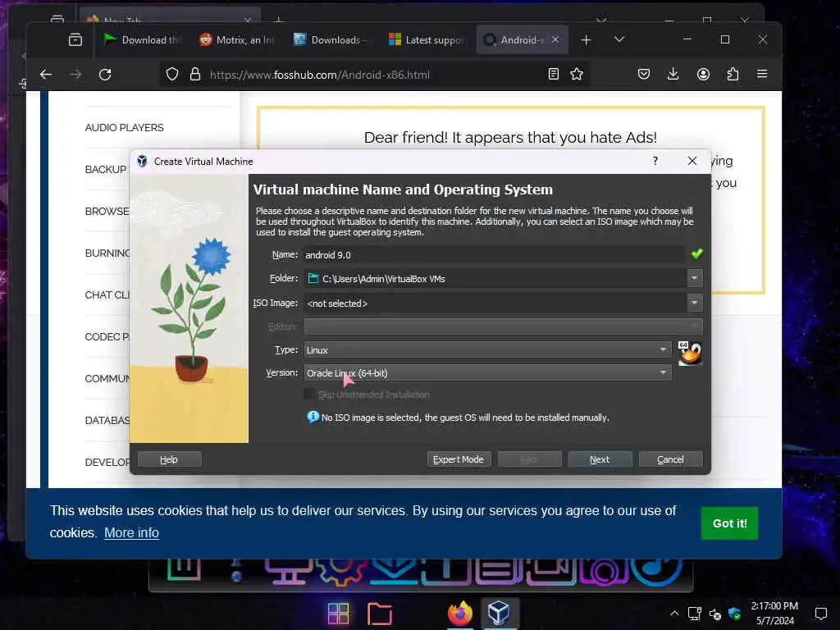Open AUDIO PLAYERS category in sidebar
The height and width of the screenshot is (630, 840).
point(125,127)
